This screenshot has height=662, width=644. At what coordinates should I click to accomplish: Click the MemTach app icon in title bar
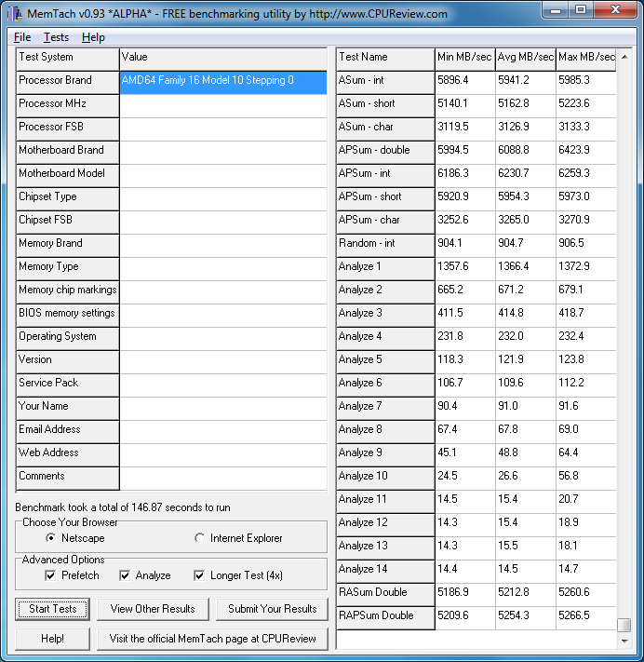point(15,14)
